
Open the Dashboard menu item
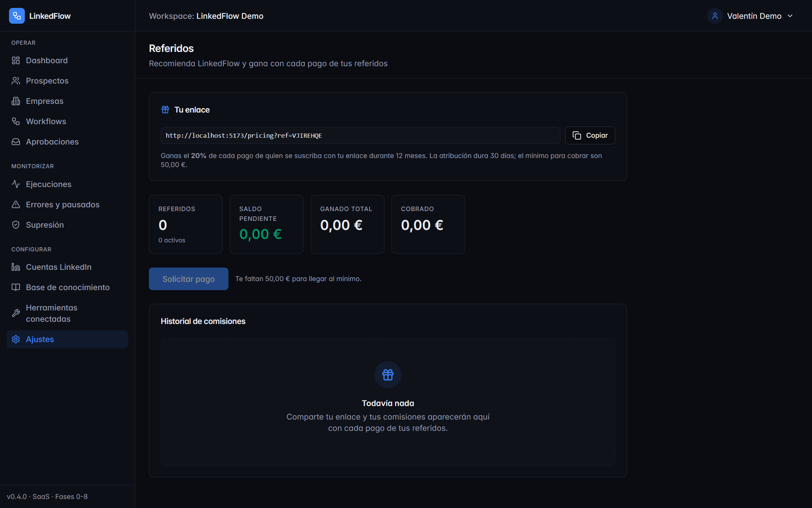(x=67, y=61)
